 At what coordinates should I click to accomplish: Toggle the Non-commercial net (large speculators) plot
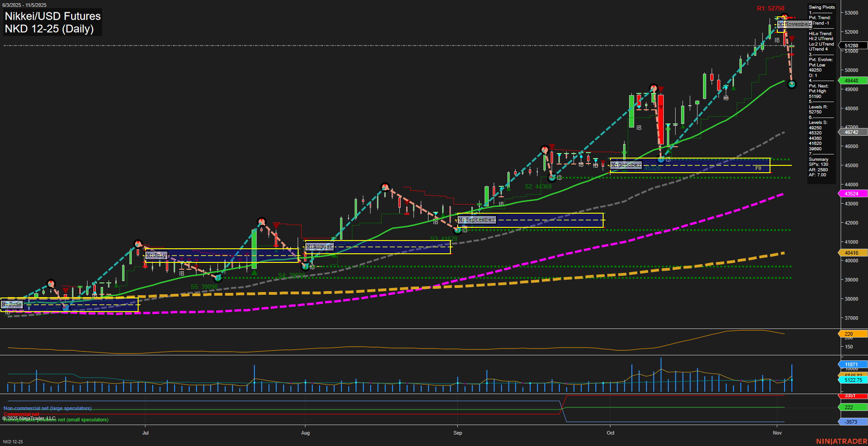tap(47, 408)
